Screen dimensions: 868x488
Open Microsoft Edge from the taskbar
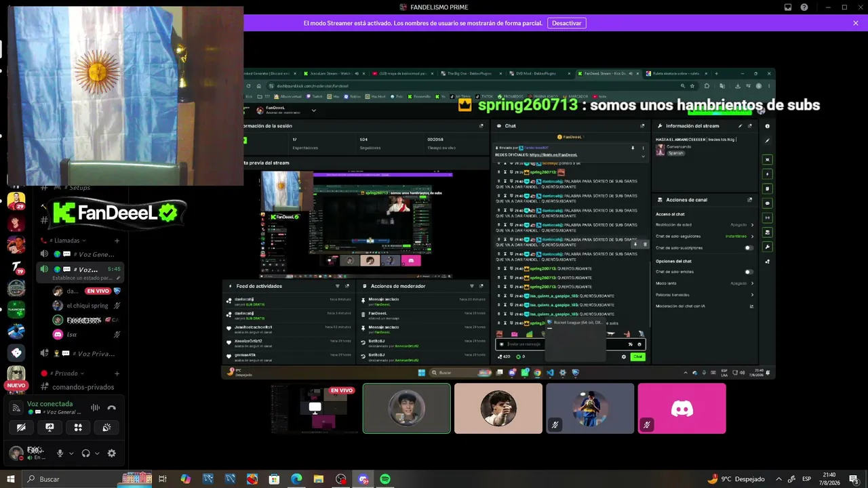[296, 479]
